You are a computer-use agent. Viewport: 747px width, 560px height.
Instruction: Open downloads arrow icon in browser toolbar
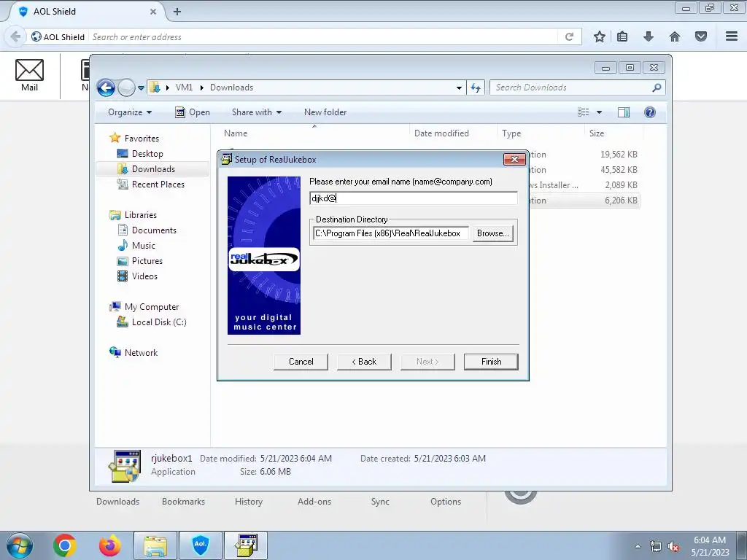(649, 36)
